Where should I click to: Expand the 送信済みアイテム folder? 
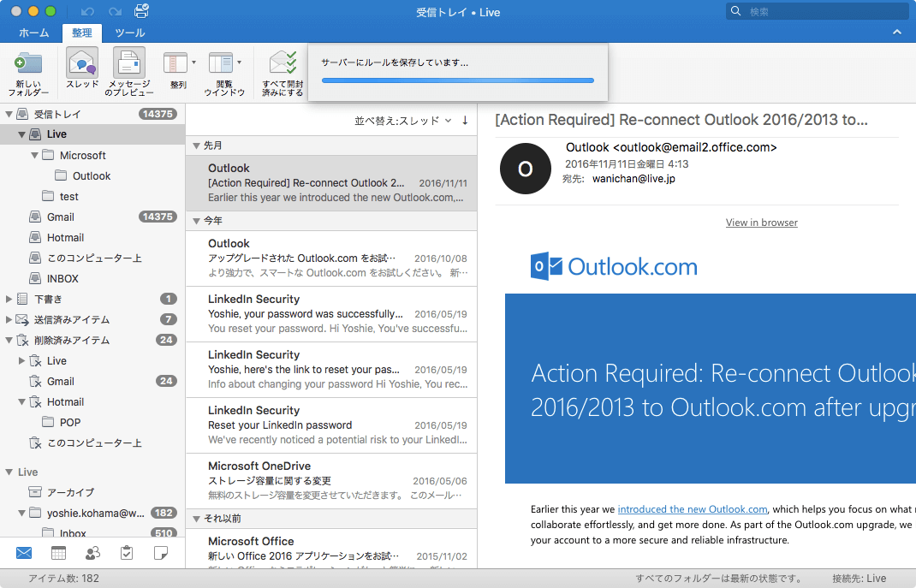[9, 319]
